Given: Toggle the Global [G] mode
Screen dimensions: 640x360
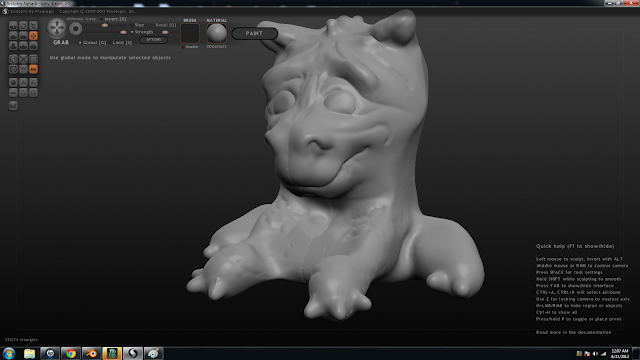Looking at the screenshot, I should click(93, 42).
